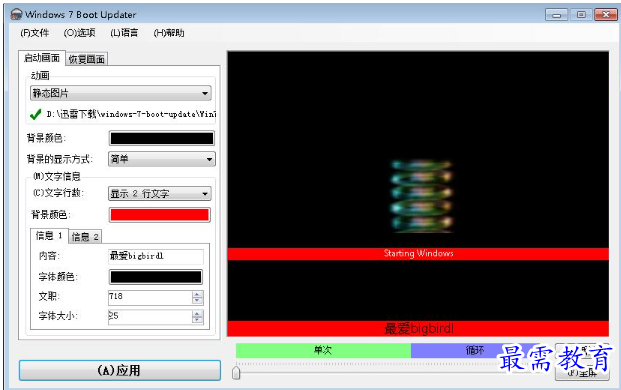
Task: Decrease the position value with the down arrow
Action: pos(197,301)
